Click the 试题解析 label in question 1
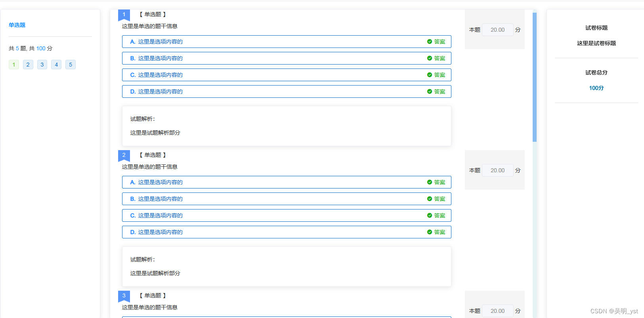 coord(143,119)
